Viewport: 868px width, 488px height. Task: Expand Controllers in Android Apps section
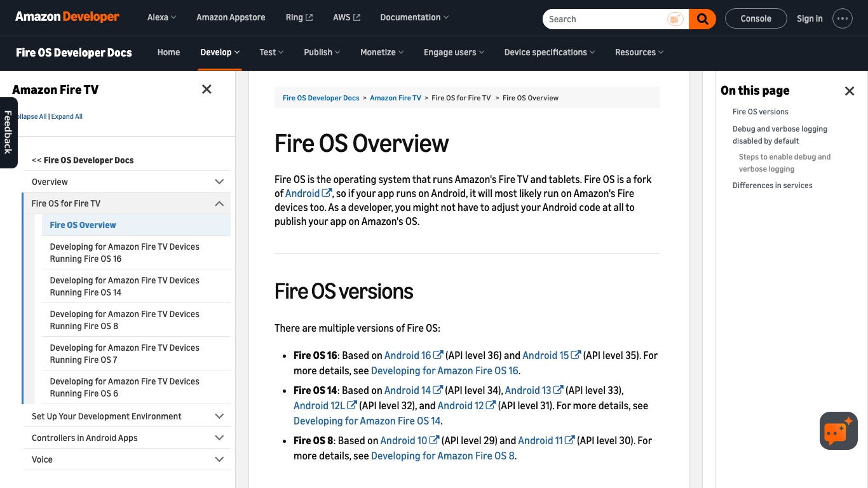coord(127,438)
